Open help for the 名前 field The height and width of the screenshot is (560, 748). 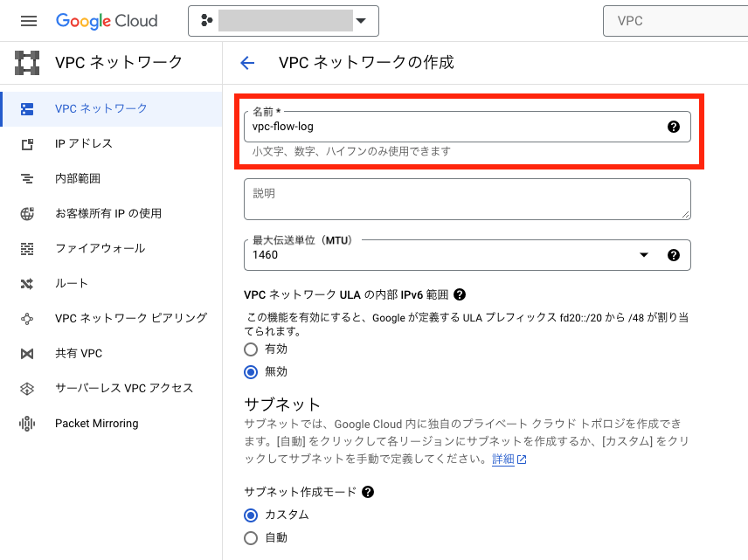[x=674, y=127]
